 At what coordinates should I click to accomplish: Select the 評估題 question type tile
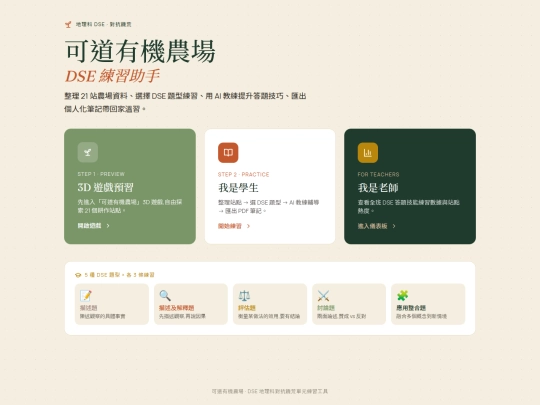point(270,304)
